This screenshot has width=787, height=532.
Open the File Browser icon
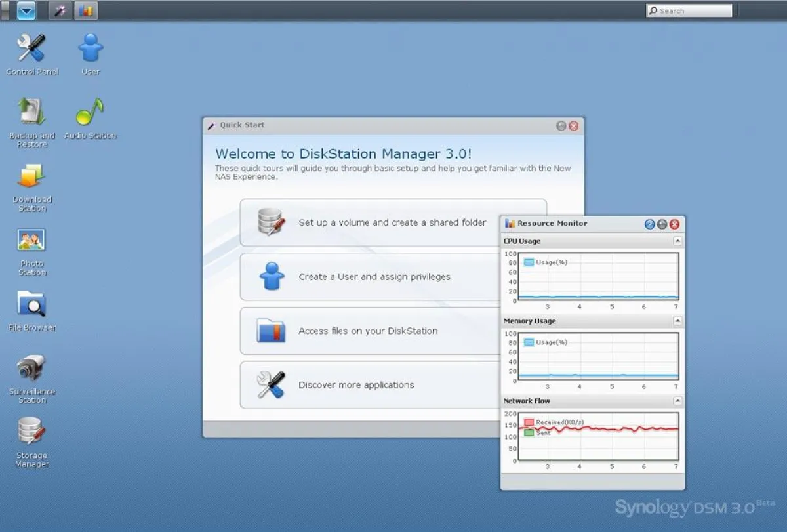tap(31, 305)
